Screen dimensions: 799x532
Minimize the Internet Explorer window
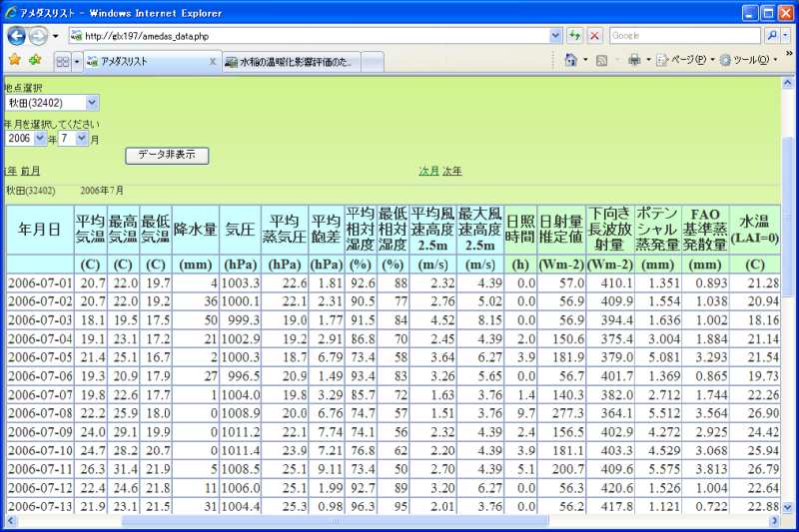click(750, 13)
